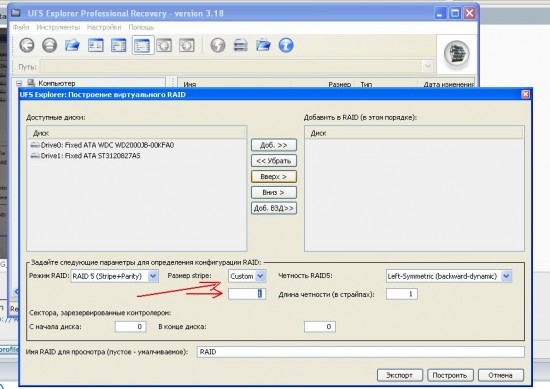
Task: Open the Помощь menu
Action: 141,27
